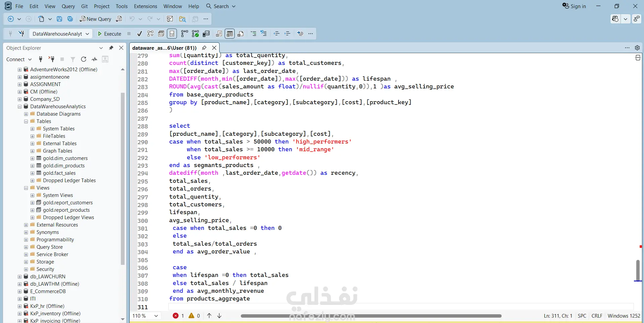Select Results to Text option
The image size is (644, 323).
[x=219, y=34]
